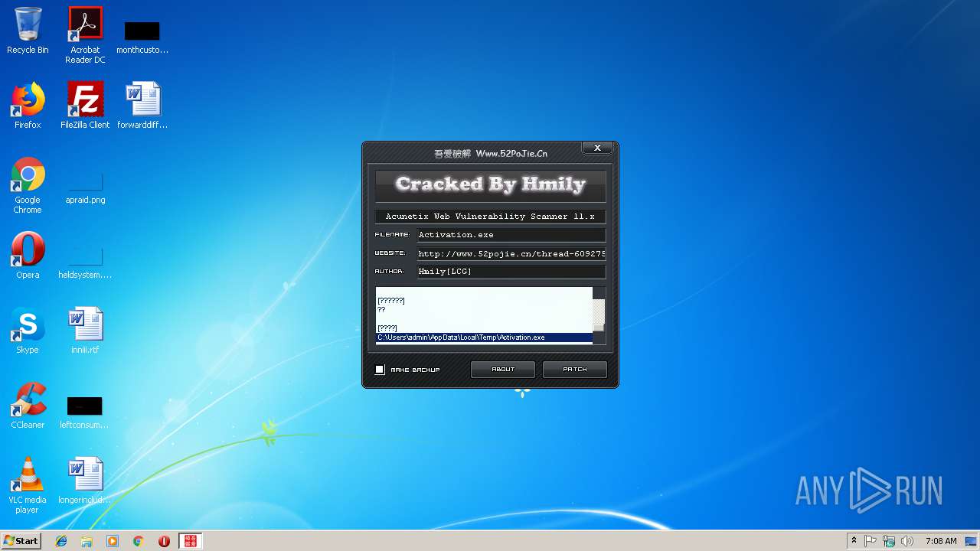Launch Firefox from the desktop
The image size is (980, 551).
pyautogui.click(x=28, y=106)
